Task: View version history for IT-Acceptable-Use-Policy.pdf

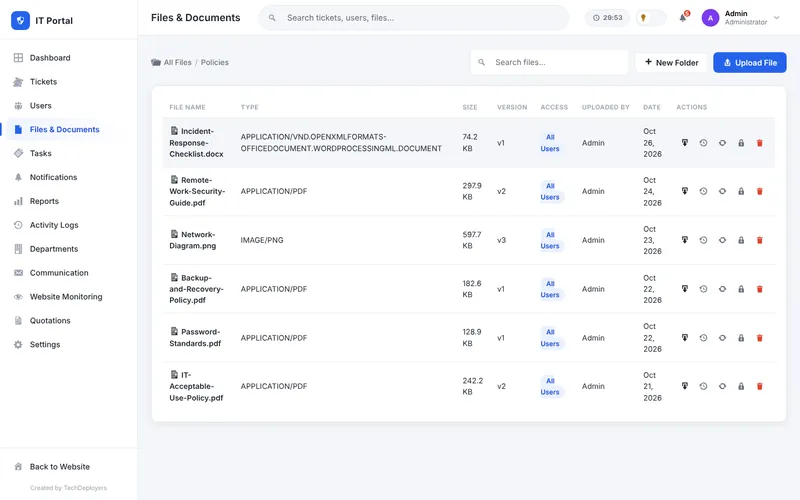Action: [x=703, y=386]
